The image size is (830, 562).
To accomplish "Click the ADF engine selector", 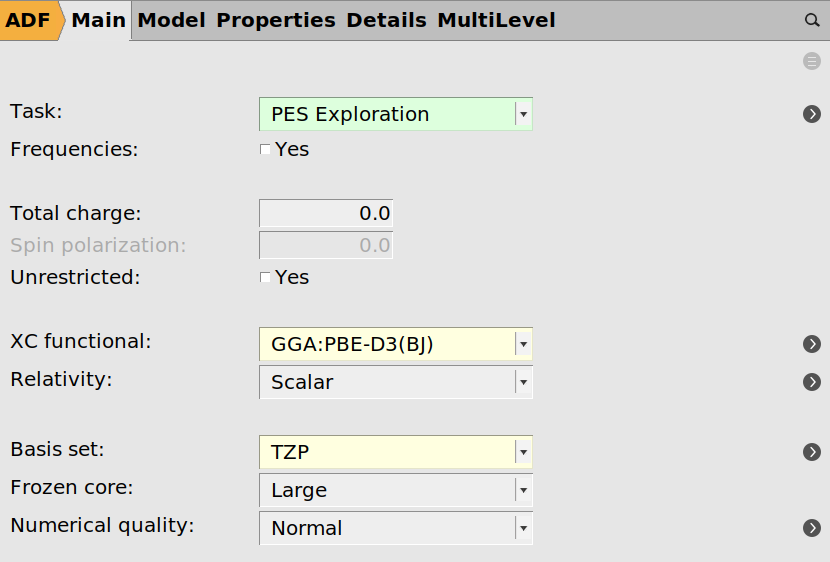I will [29, 20].
